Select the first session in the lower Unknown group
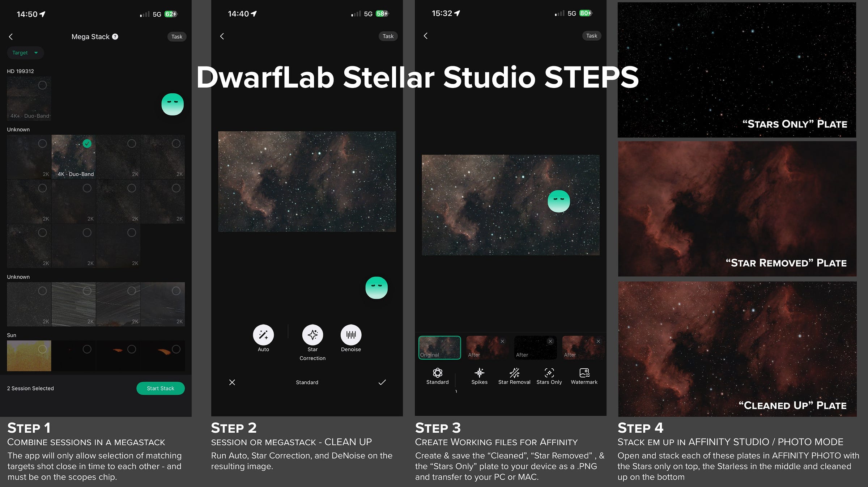Viewport: 868px width, 487px height. (x=42, y=291)
